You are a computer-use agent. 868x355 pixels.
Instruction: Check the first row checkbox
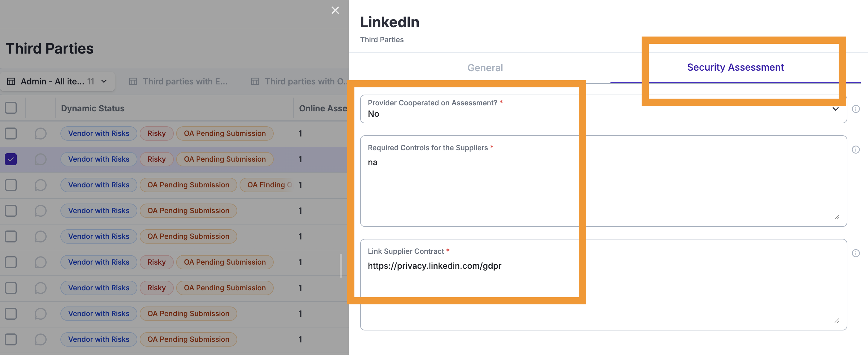pyautogui.click(x=11, y=133)
